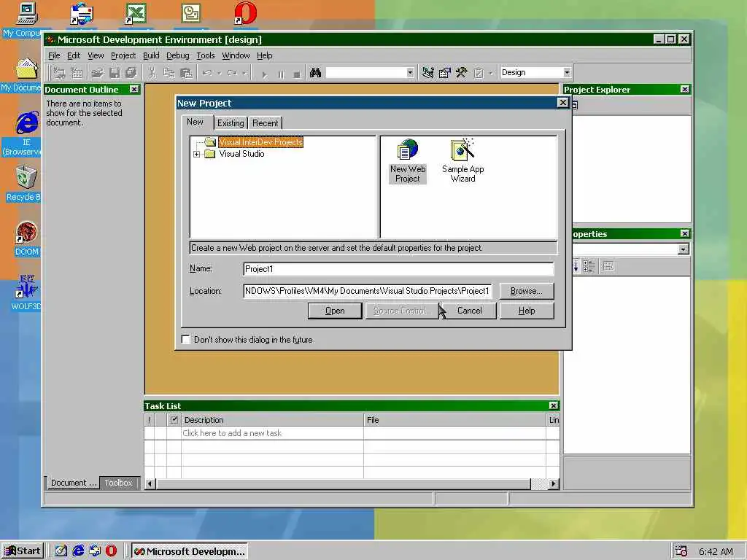Check "Don't show this dialog in the future"
This screenshot has height=560, width=747.
point(186,340)
